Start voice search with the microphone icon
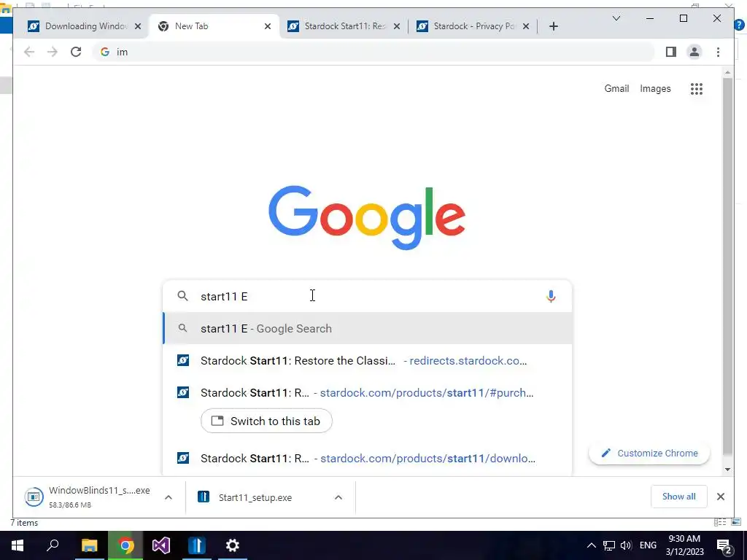This screenshot has height=560, width=747. [551, 296]
